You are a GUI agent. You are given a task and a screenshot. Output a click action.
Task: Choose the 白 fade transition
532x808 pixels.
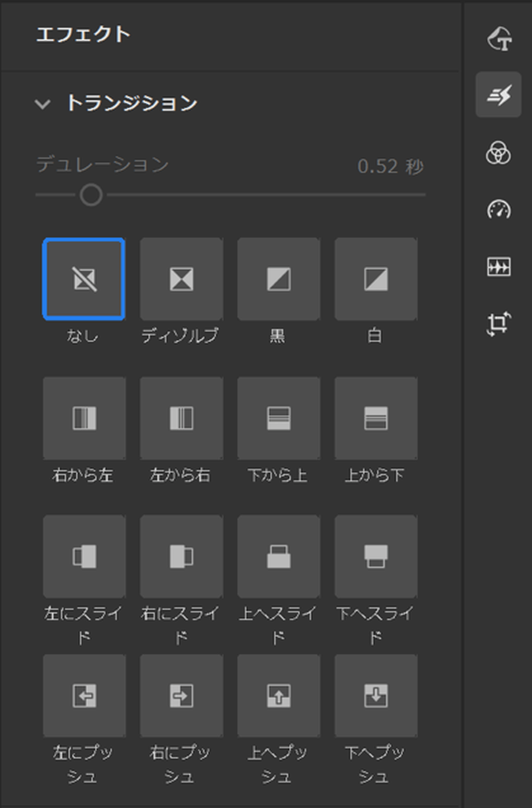pyautogui.click(x=376, y=279)
